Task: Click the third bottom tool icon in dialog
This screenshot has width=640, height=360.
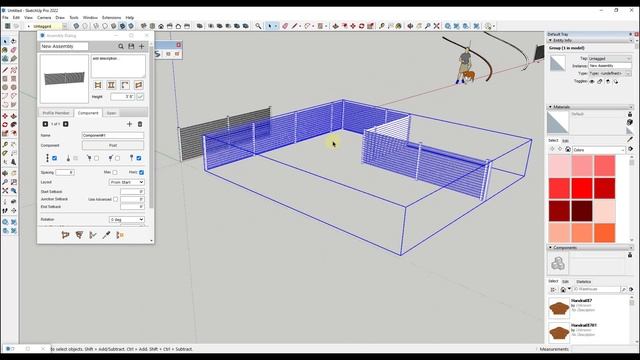Action: [93, 235]
